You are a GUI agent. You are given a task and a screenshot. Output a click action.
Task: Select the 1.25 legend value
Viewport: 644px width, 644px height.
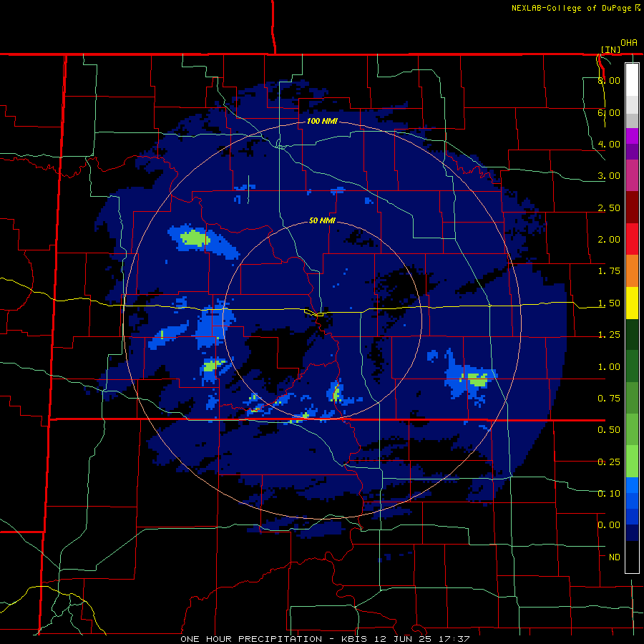click(x=609, y=335)
